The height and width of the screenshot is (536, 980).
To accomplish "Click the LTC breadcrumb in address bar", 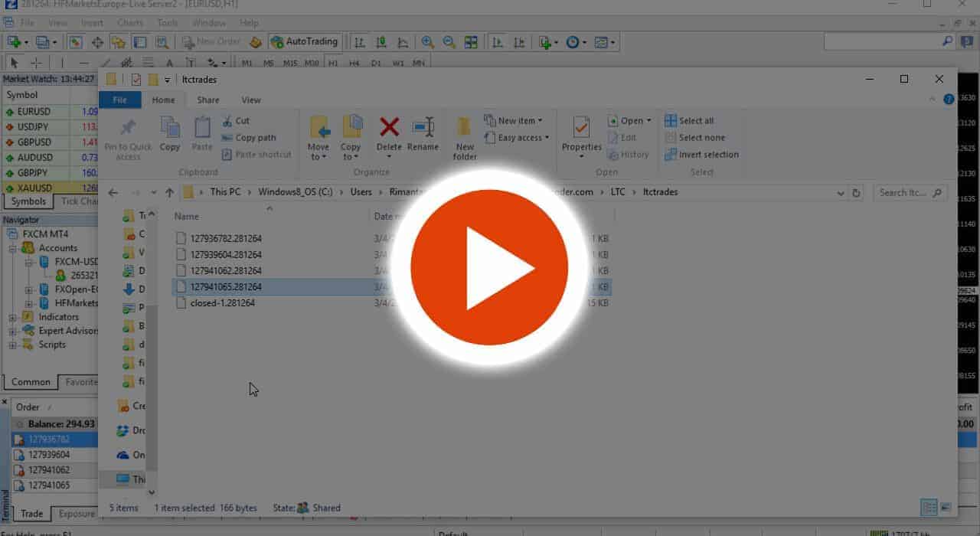I will 618,192.
